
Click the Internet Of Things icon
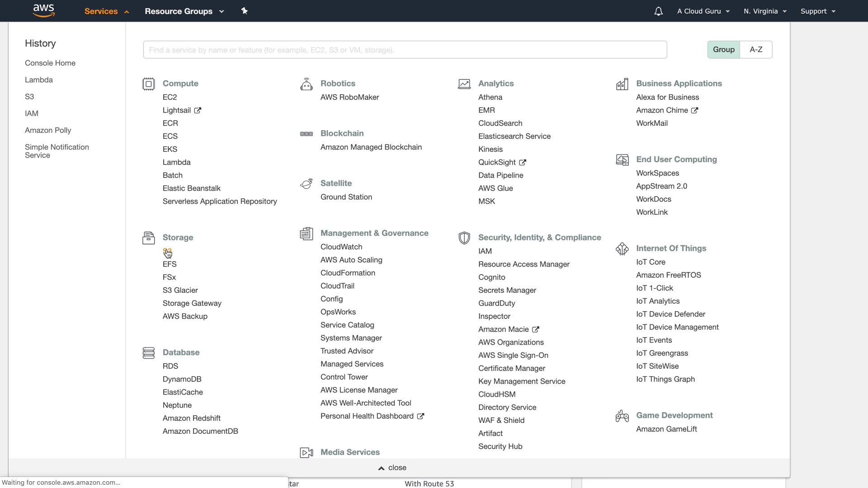pos(622,249)
